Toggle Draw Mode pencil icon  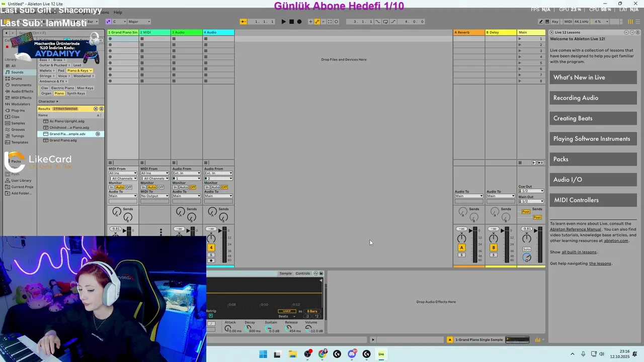click(x=541, y=22)
